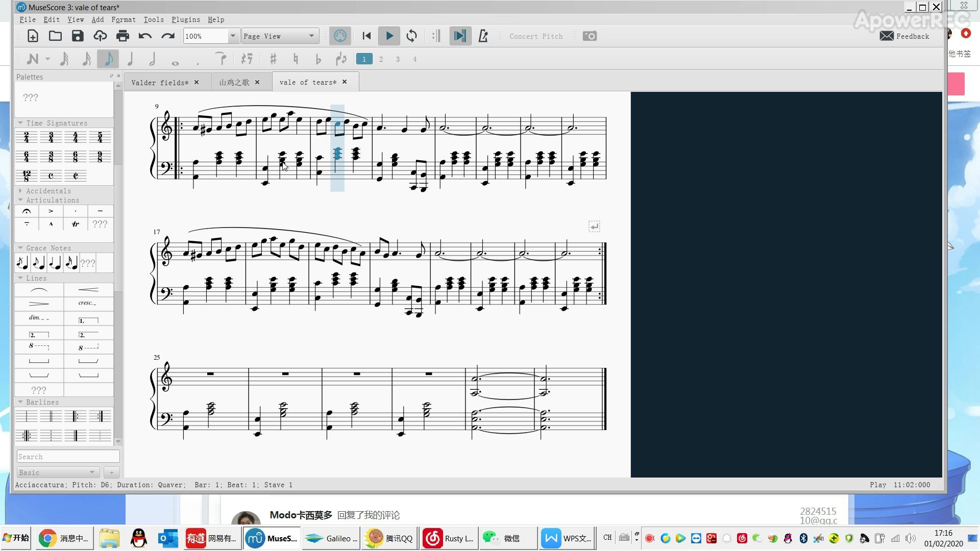Open WPS in taskbar
Viewport: 980px width, 551px height.
(567, 538)
